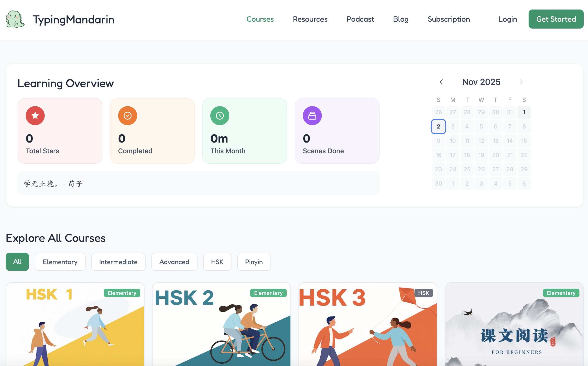588x366 pixels.
Task: Click the green dinosaur logo icon
Action: pyautogui.click(x=15, y=19)
